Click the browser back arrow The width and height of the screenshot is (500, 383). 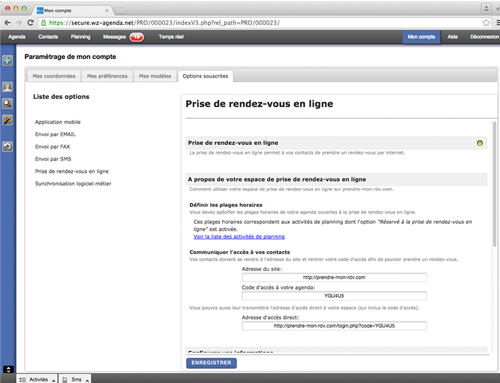[x=7, y=23]
